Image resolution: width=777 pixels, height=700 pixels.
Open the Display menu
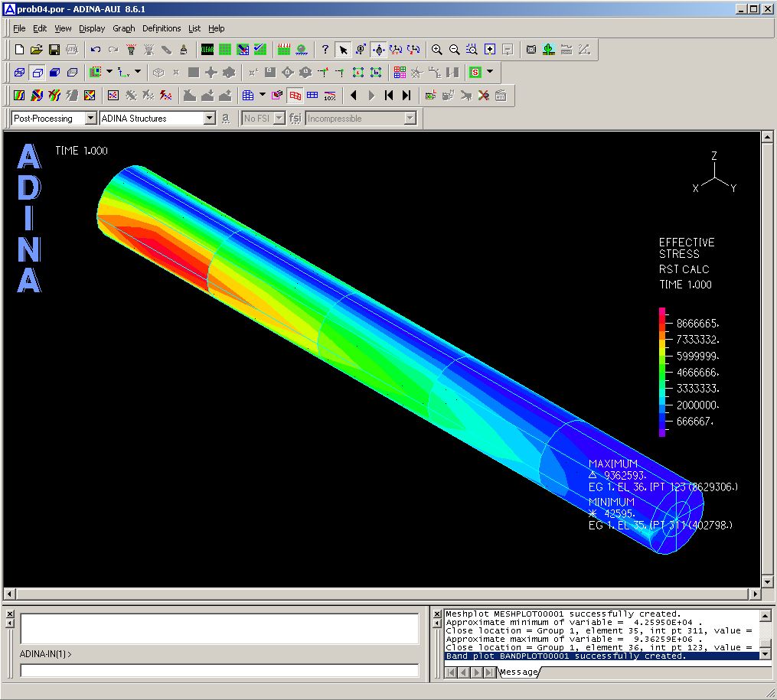(x=92, y=28)
